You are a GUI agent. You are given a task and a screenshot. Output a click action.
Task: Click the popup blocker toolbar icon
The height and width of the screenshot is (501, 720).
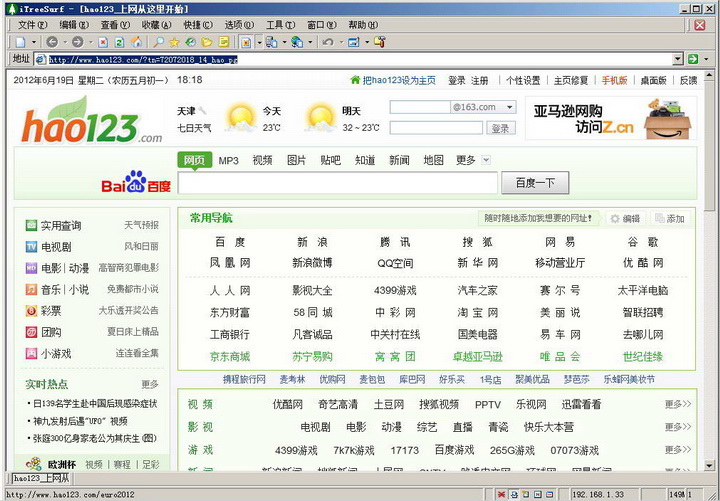246,42
